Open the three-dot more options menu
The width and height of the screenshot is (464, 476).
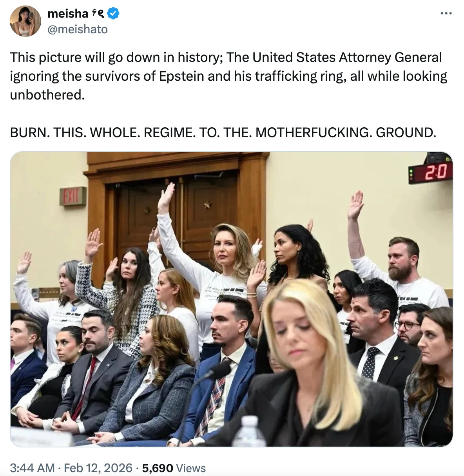click(x=446, y=14)
